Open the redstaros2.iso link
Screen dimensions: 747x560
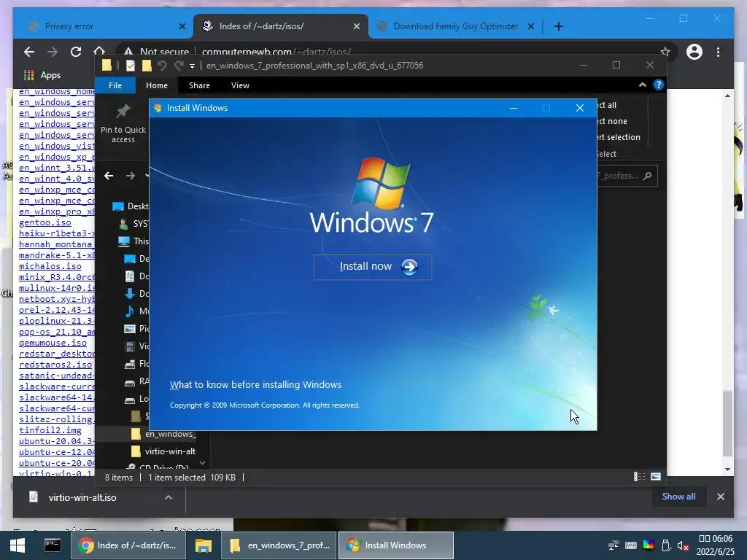(x=55, y=365)
